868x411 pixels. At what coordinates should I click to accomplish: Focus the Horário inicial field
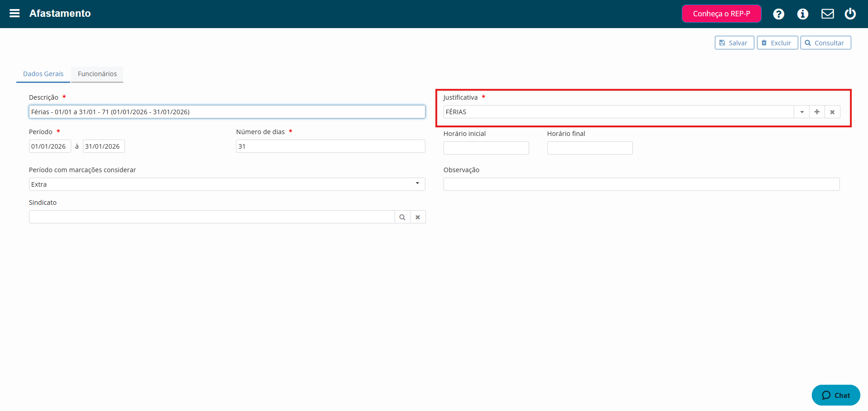coord(486,148)
